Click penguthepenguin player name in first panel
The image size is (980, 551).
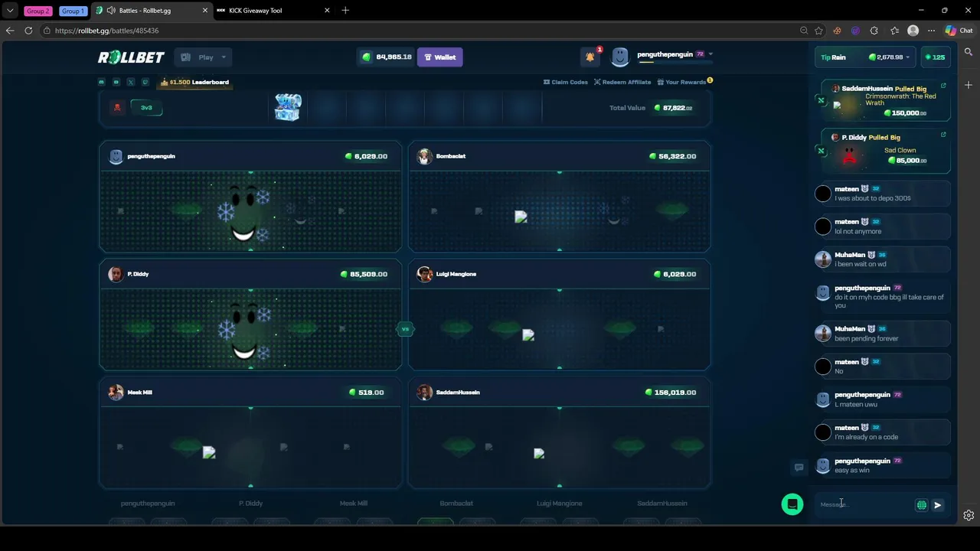(151, 156)
